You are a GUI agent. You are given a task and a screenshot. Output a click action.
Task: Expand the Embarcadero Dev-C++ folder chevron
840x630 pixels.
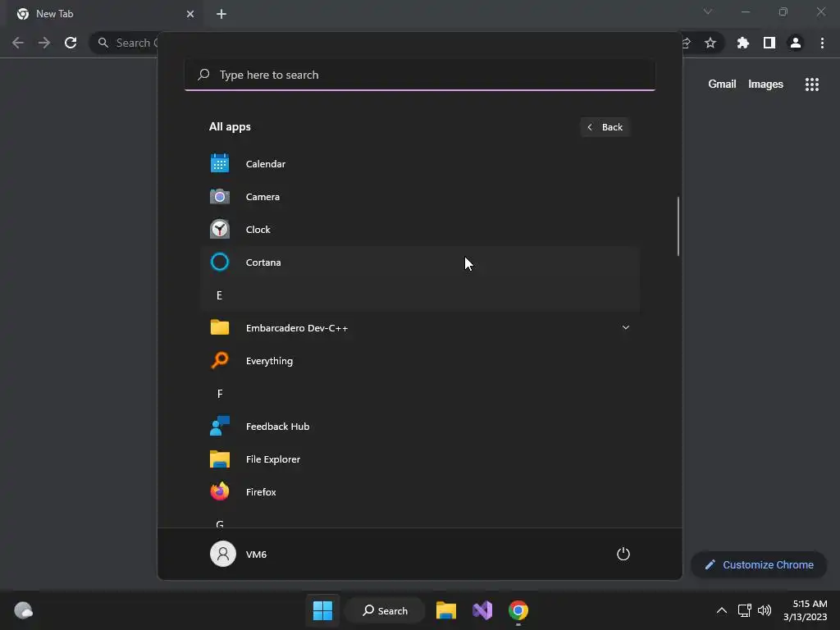click(625, 327)
